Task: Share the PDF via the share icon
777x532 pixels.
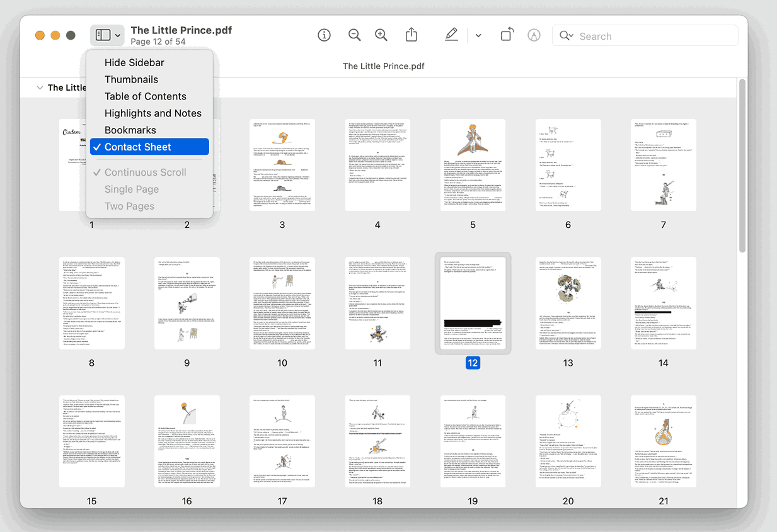Action: [x=412, y=35]
